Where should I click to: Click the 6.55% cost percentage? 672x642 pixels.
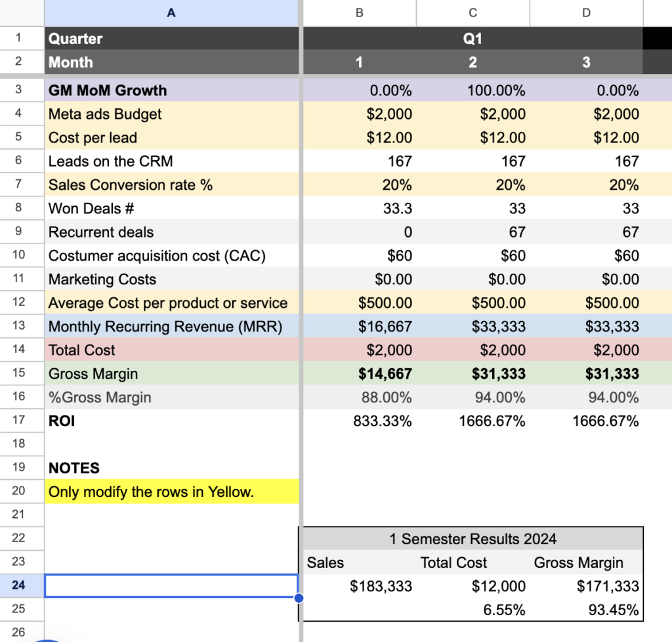(x=472, y=609)
